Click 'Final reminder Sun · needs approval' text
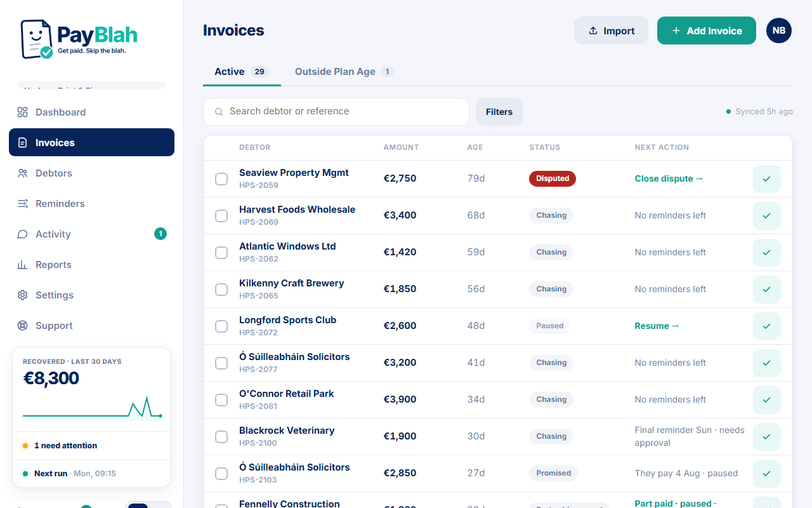Viewport: 812px width, 508px height. click(690, 436)
